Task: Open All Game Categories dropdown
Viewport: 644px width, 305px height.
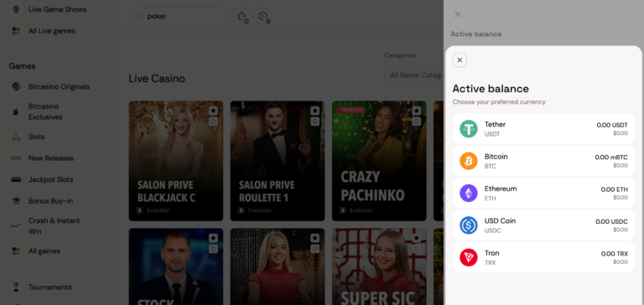Action: tap(414, 75)
